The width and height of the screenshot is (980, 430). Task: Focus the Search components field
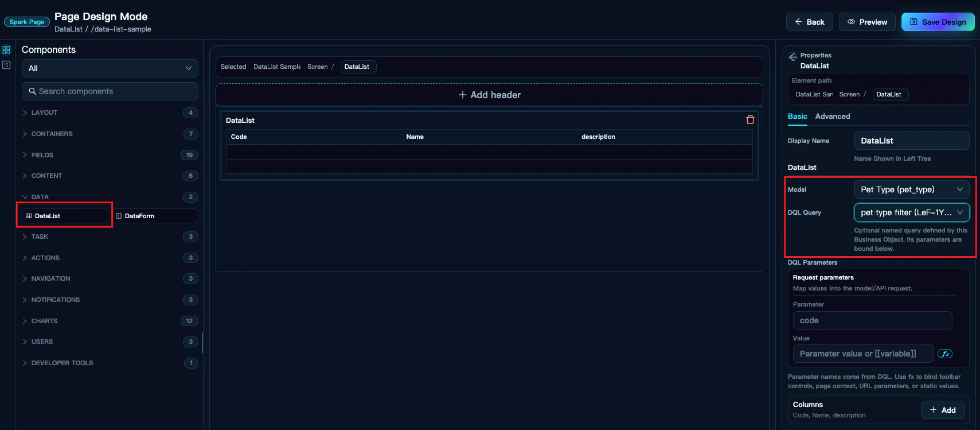pos(110,91)
